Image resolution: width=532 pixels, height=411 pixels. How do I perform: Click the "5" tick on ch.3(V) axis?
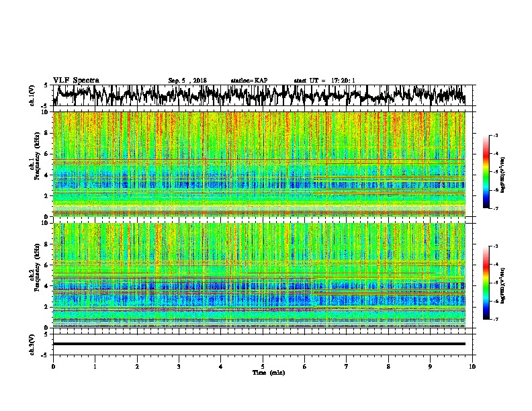point(46,334)
